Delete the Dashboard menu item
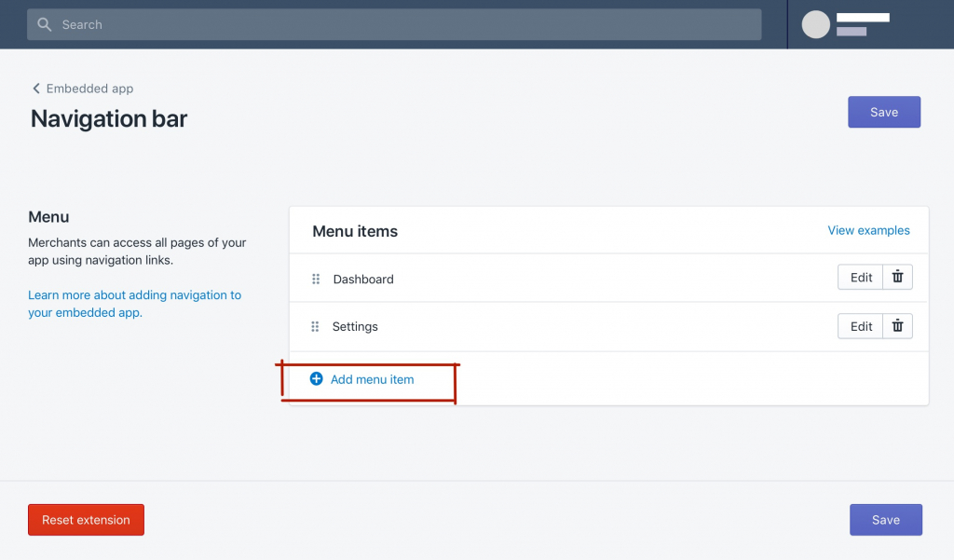 (897, 277)
